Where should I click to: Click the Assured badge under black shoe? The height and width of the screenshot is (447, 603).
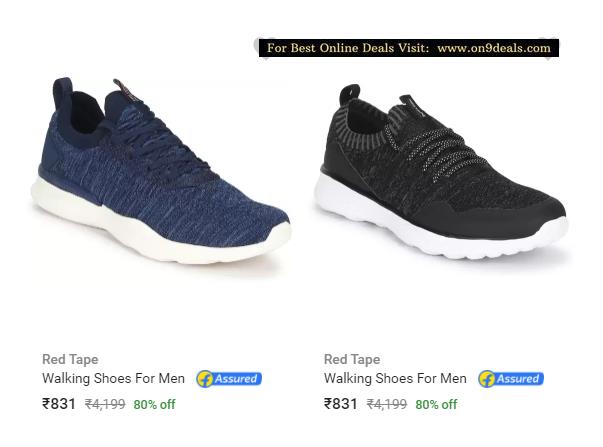(511, 379)
